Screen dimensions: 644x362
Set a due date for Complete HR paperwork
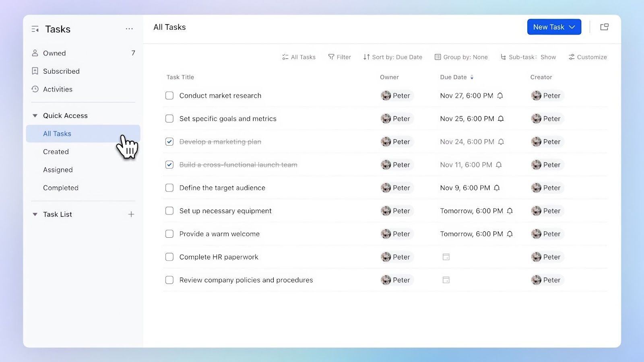click(446, 257)
